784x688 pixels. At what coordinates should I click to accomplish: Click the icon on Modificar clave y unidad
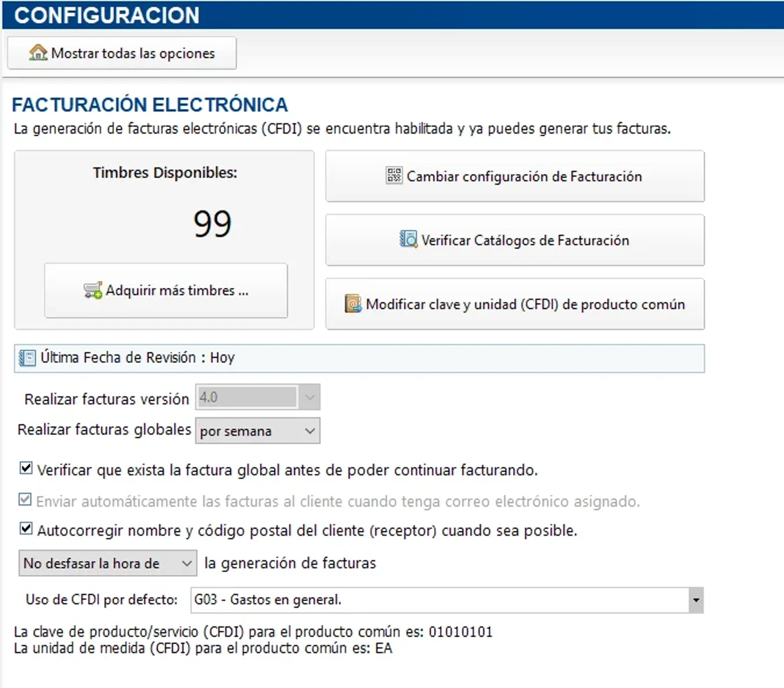tap(353, 303)
